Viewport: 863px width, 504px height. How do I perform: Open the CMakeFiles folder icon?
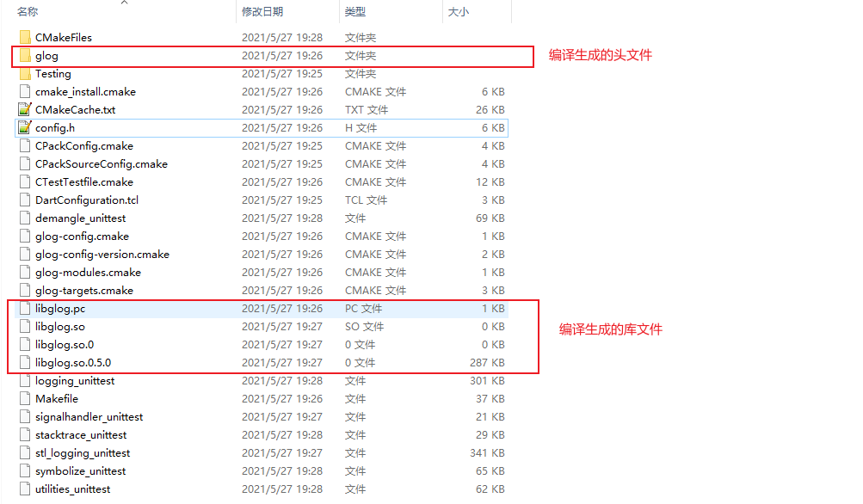pyautogui.click(x=24, y=37)
